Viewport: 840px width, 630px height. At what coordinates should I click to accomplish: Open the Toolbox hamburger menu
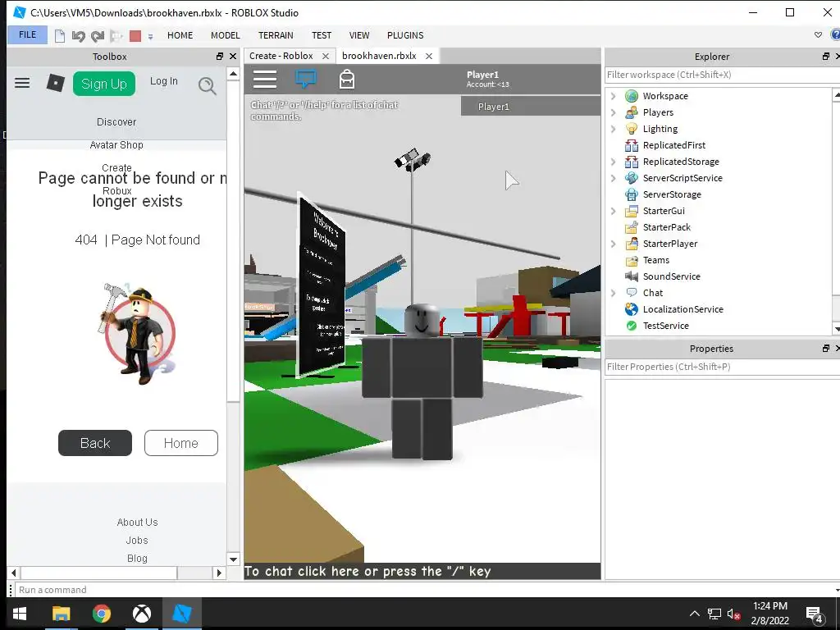[x=22, y=83]
